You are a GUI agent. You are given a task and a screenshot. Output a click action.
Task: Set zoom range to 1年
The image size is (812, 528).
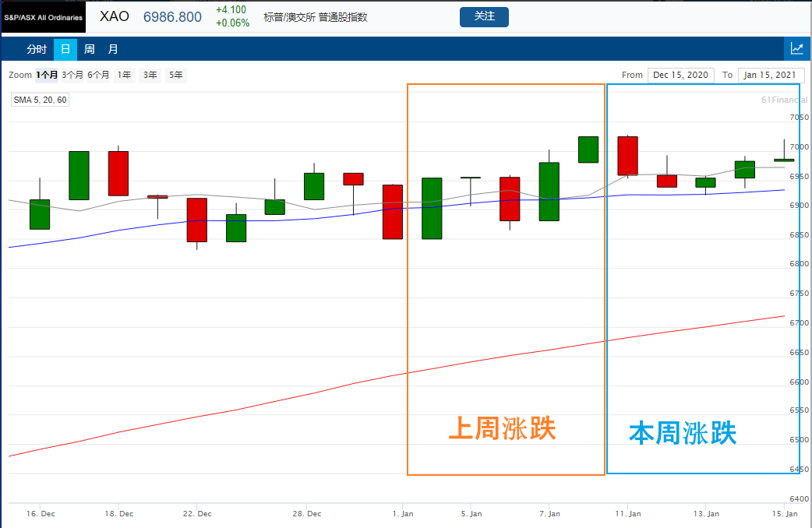pyautogui.click(x=124, y=75)
